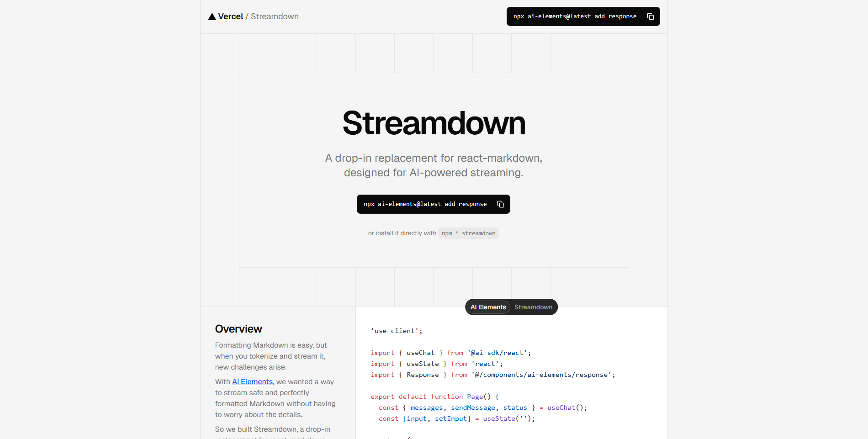Click the Overview heading
Image resolution: width=868 pixels, height=439 pixels.
[x=238, y=329]
